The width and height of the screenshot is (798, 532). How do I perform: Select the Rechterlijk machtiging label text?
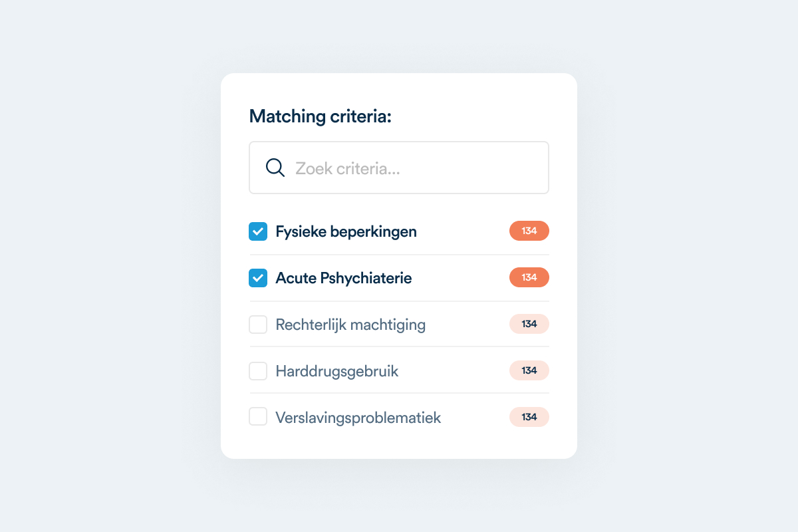[x=350, y=325]
